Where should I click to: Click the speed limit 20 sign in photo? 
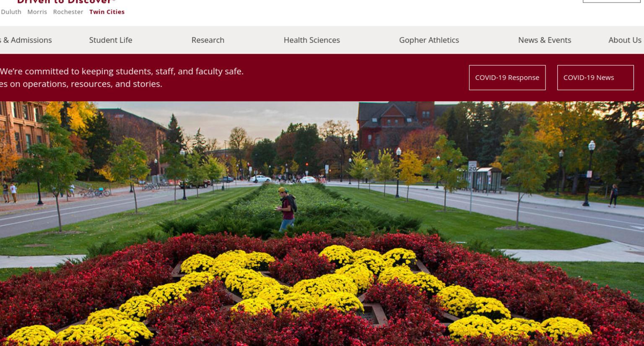click(473, 166)
